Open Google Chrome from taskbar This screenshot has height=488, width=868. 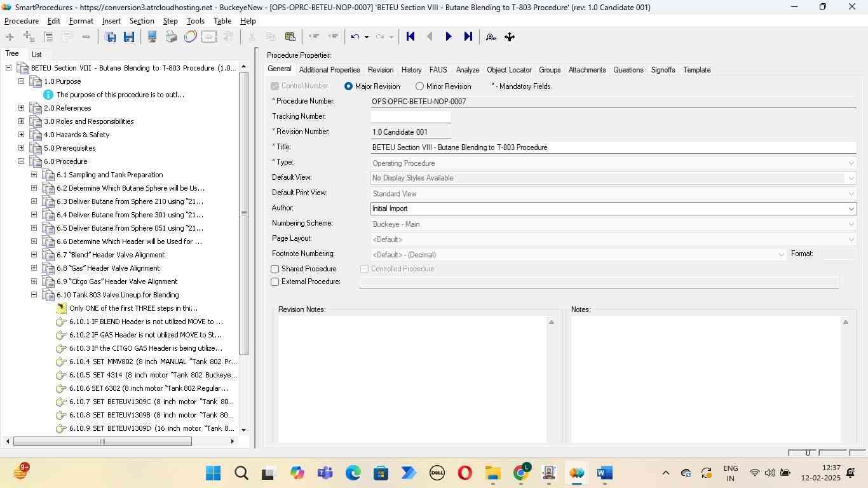pos(522,472)
